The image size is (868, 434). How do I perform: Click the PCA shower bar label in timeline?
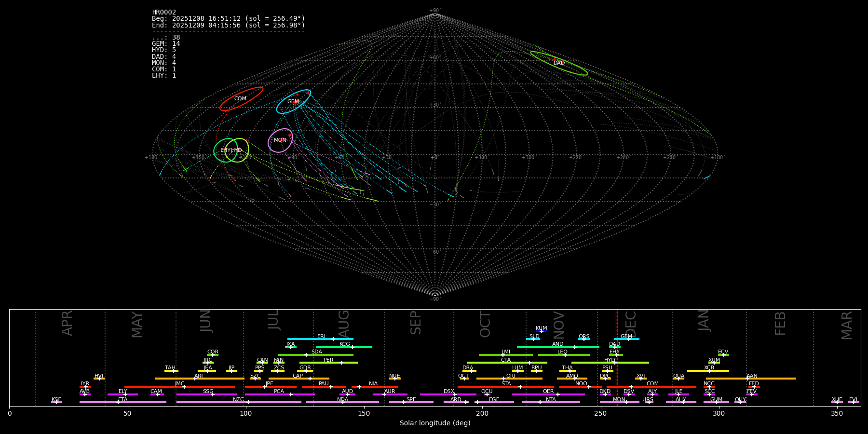[279, 392]
